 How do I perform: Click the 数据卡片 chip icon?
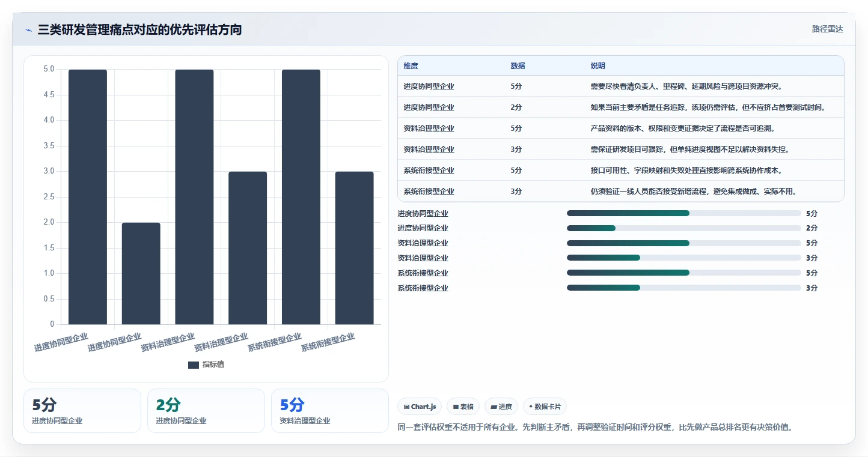531,407
